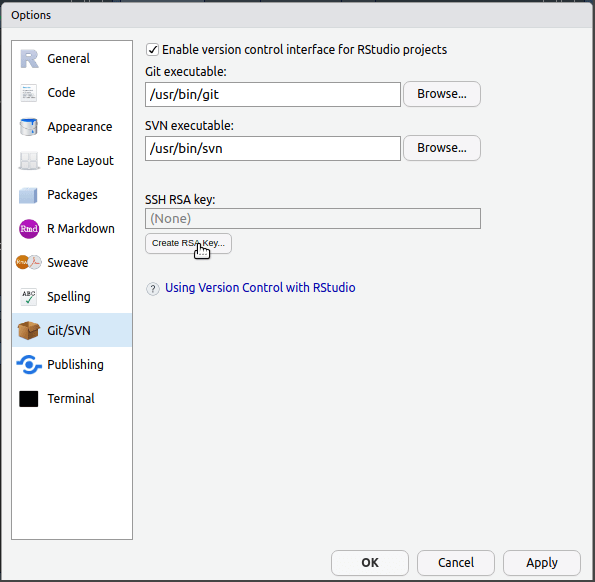Select the Code settings icon
This screenshot has height=582, width=595.
coord(28,93)
